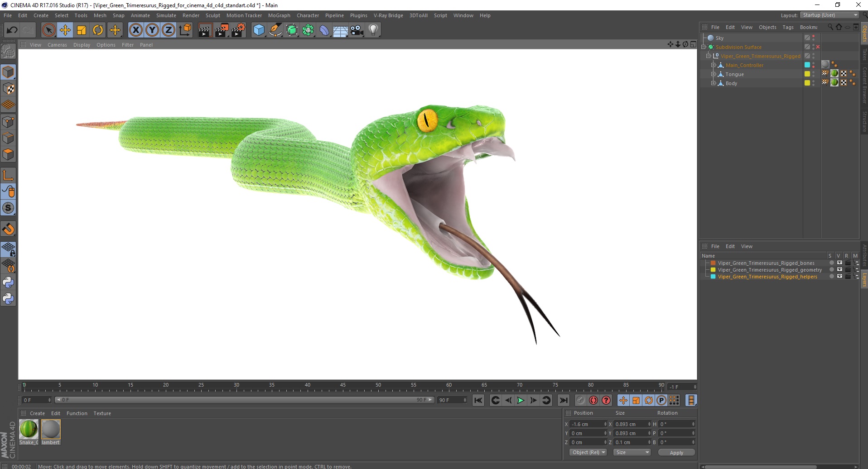Activate the Move tool in top toolbar

coord(65,30)
